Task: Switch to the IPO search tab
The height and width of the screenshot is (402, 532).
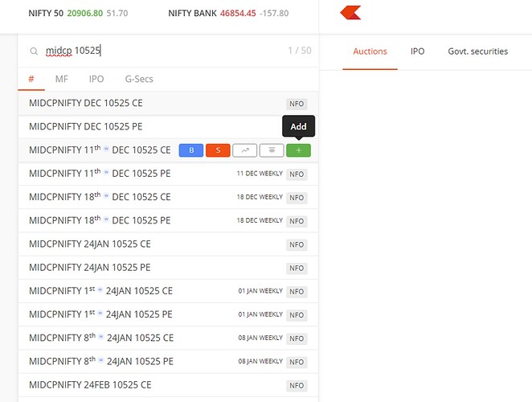Action: [x=96, y=79]
